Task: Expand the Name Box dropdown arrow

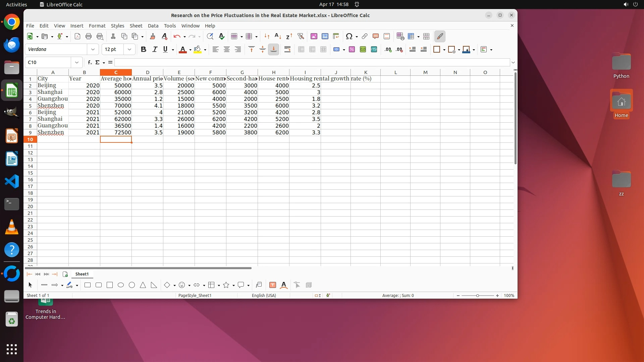Action: [x=77, y=62]
